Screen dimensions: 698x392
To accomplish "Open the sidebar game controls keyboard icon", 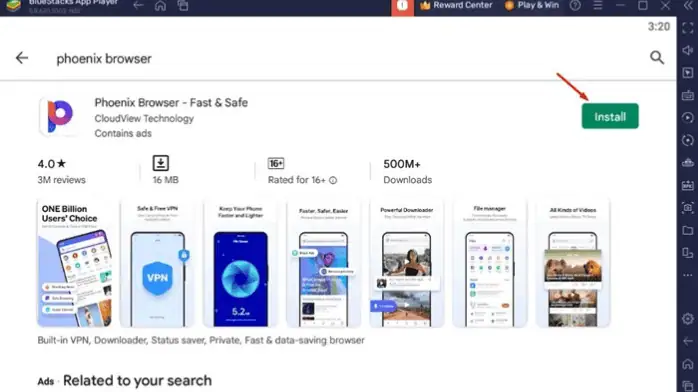I will point(688,95).
